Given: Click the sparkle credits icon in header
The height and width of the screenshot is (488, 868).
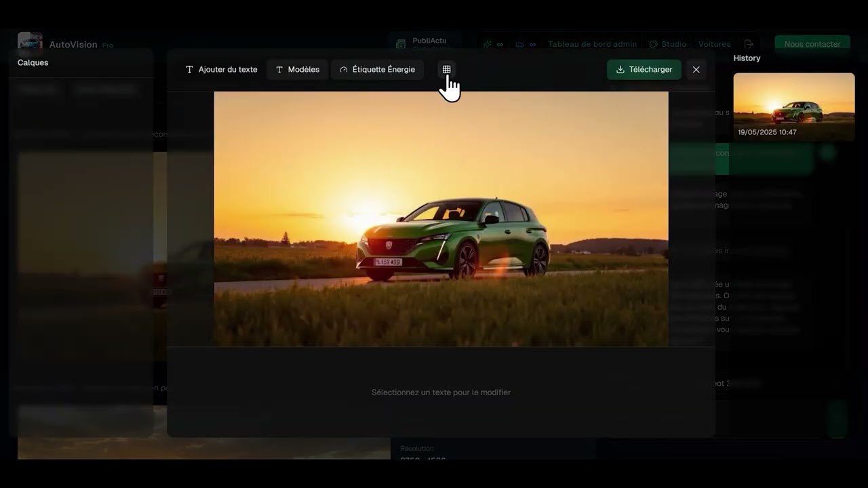Looking at the screenshot, I should [488, 44].
